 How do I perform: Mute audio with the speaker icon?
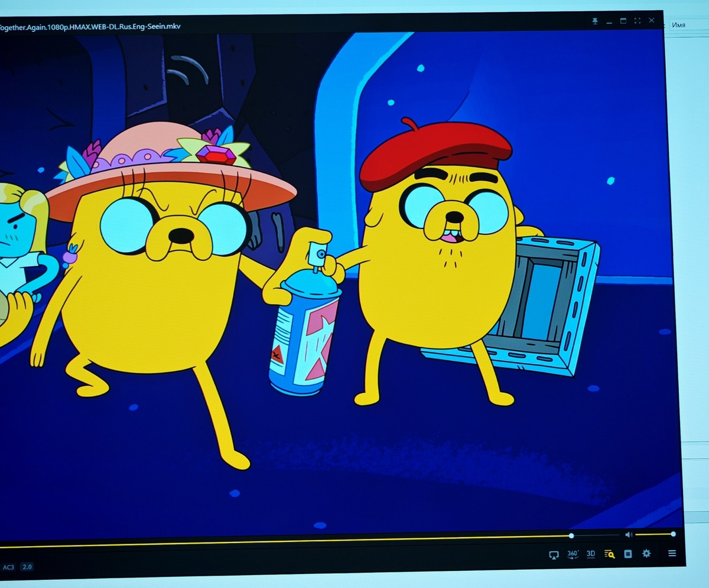[629, 534]
